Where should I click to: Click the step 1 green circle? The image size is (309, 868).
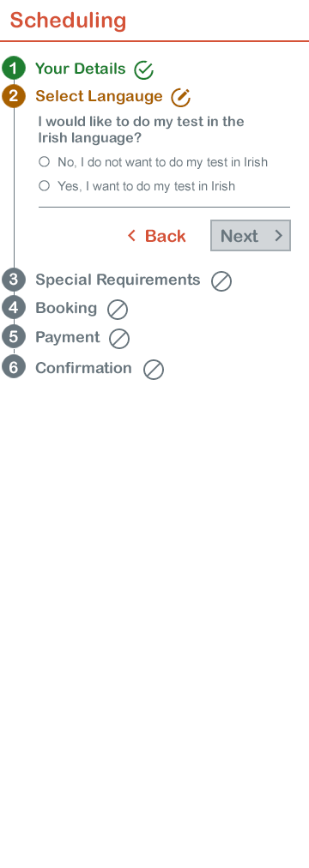pos(14,69)
